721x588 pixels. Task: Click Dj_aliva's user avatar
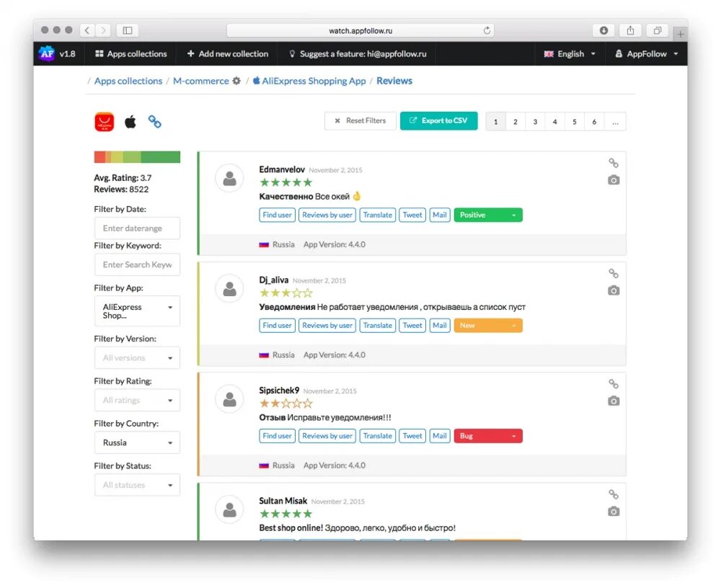coord(229,288)
